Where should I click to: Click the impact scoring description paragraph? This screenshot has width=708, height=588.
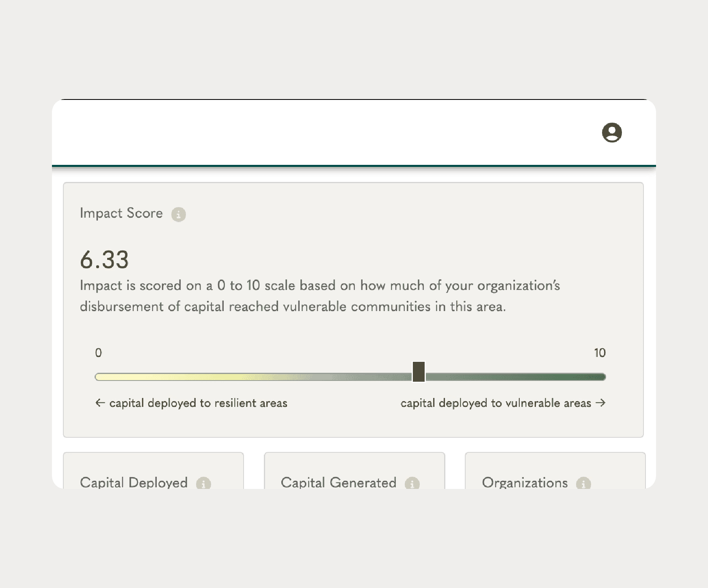320,296
